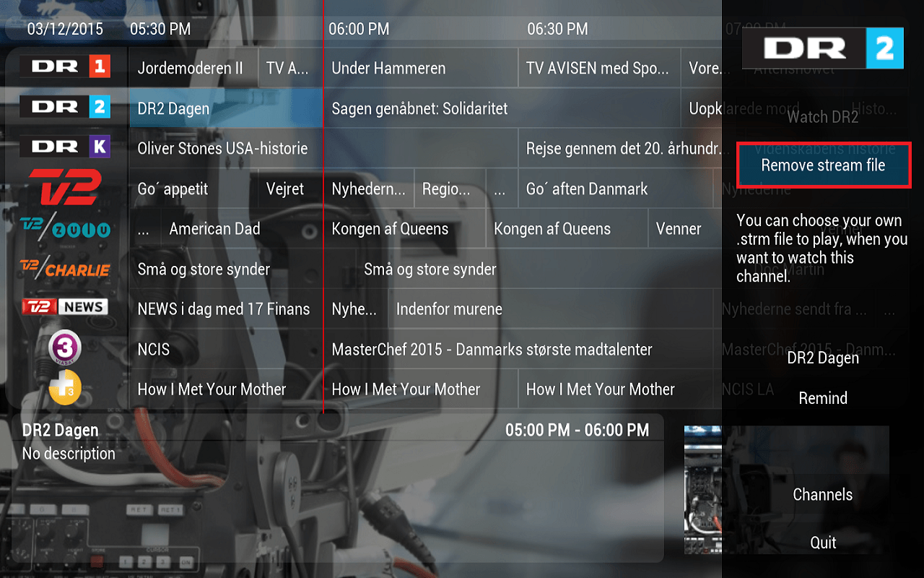Click Watch DR2 in the side menu

point(822,117)
